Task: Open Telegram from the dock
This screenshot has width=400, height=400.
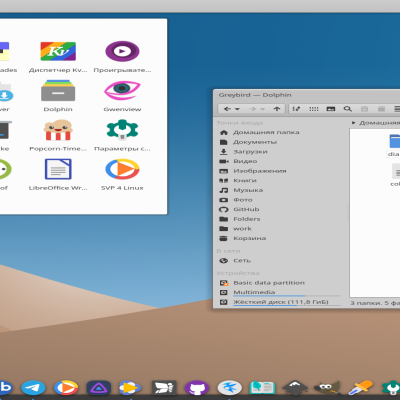Action: (33, 388)
